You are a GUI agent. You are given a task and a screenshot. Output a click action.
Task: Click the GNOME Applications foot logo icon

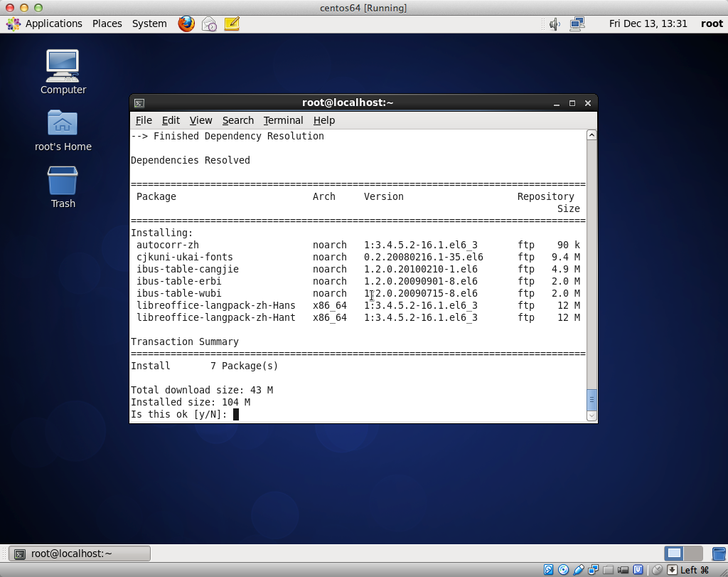point(14,23)
